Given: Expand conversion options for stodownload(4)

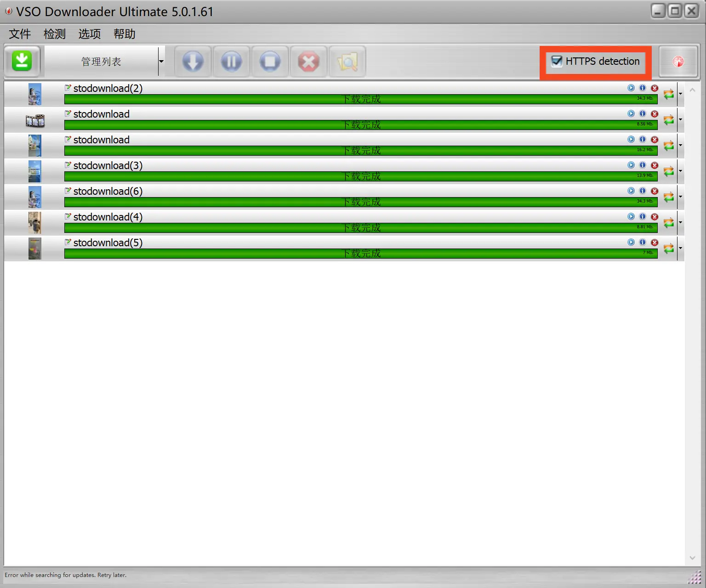Looking at the screenshot, I should (680, 222).
